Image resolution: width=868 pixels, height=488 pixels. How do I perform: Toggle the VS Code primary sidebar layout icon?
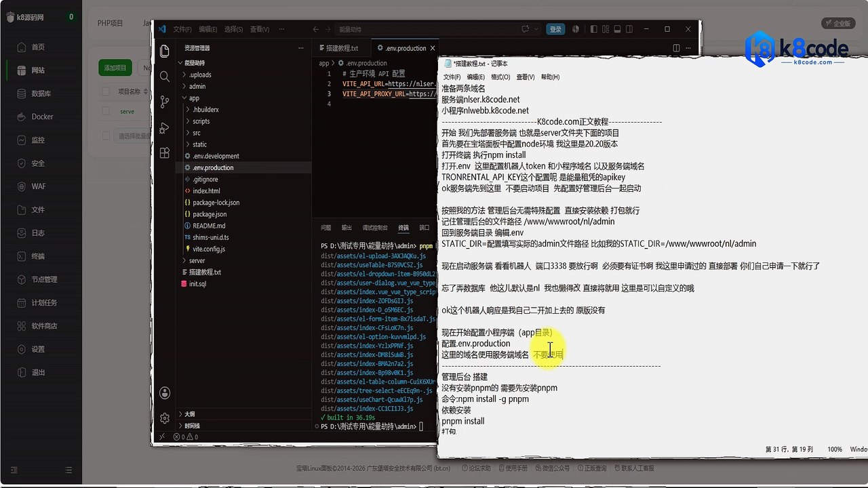(x=593, y=29)
